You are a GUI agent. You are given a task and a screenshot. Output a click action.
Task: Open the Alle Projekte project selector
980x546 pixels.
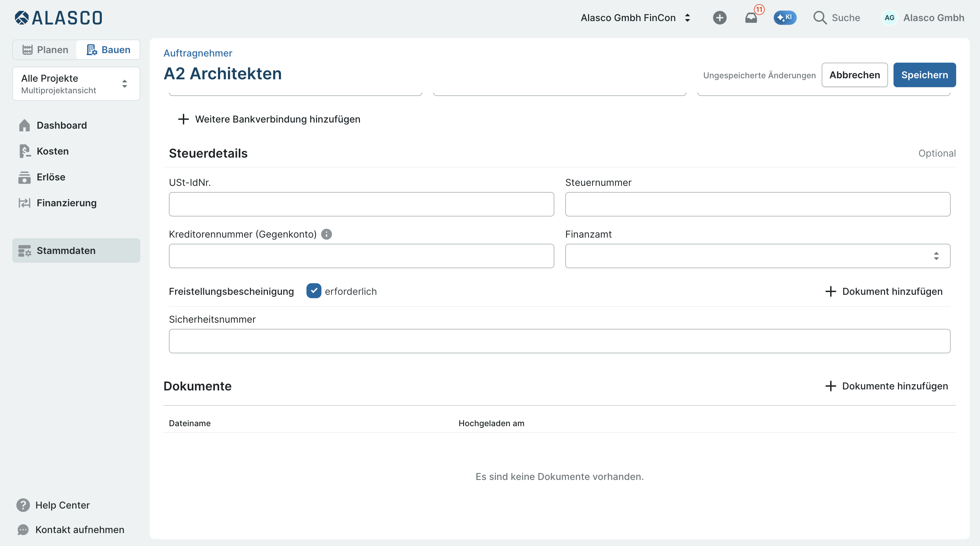pyautogui.click(x=76, y=84)
